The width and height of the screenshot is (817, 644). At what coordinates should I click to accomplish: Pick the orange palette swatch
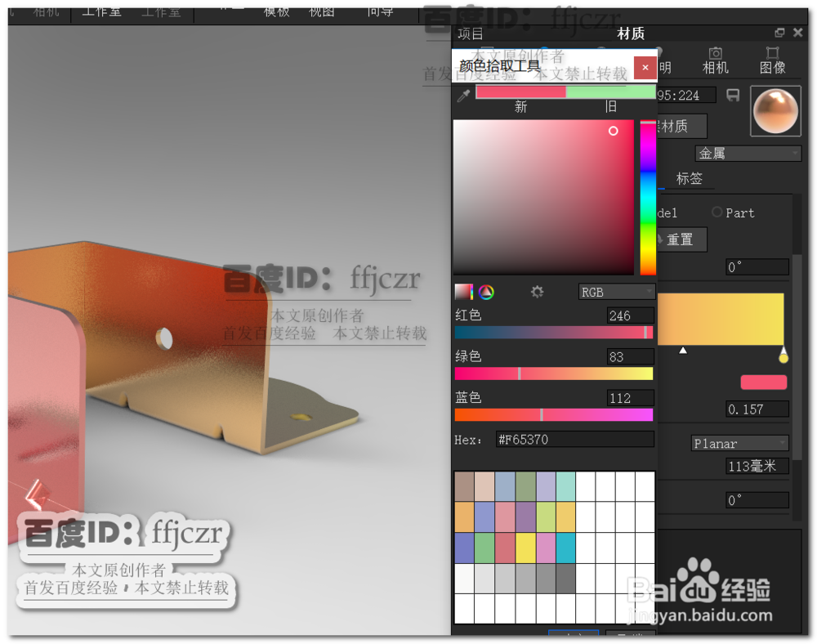[x=464, y=517]
